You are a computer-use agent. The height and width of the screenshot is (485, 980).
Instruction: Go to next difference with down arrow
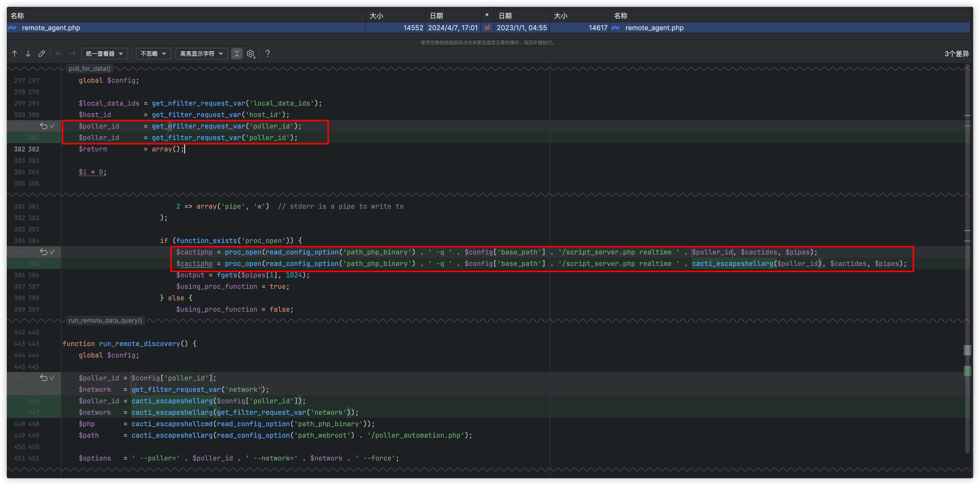(28, 54)
